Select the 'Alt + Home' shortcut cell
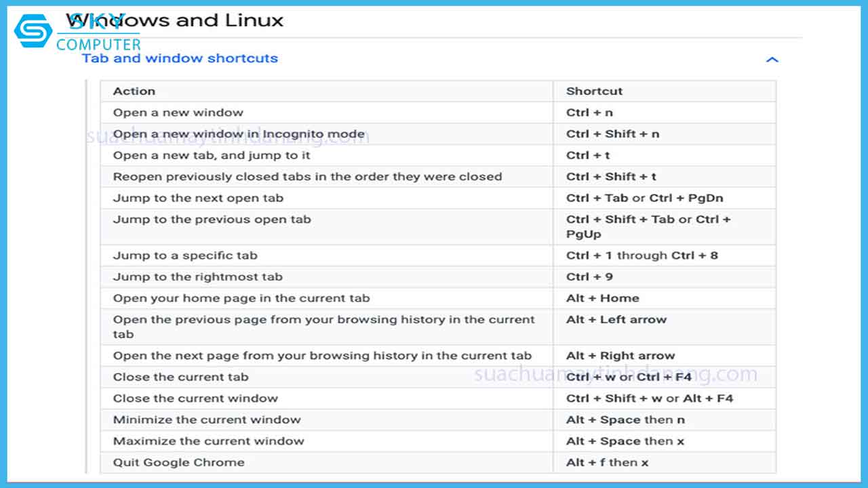This screenshot has width=868, height=488. coord(665,298)
